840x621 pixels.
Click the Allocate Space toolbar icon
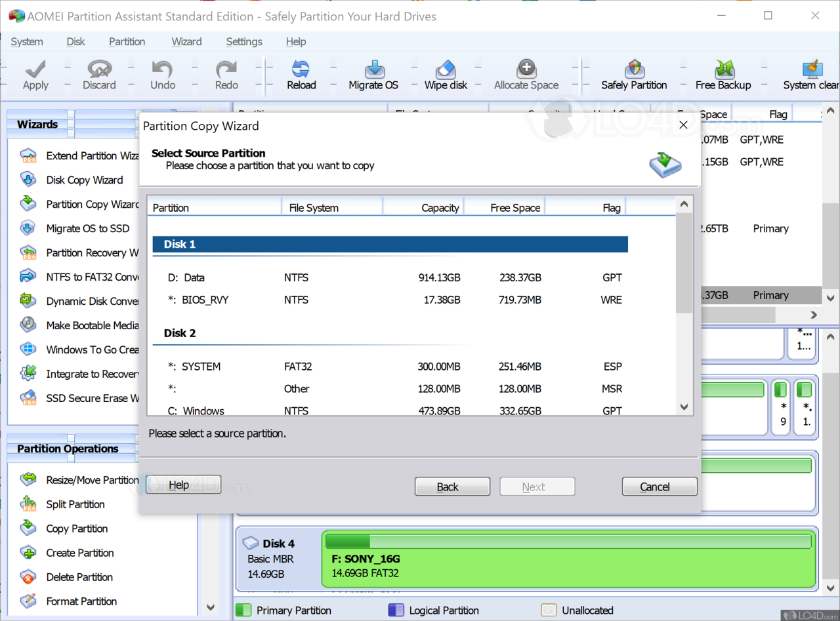526,75
